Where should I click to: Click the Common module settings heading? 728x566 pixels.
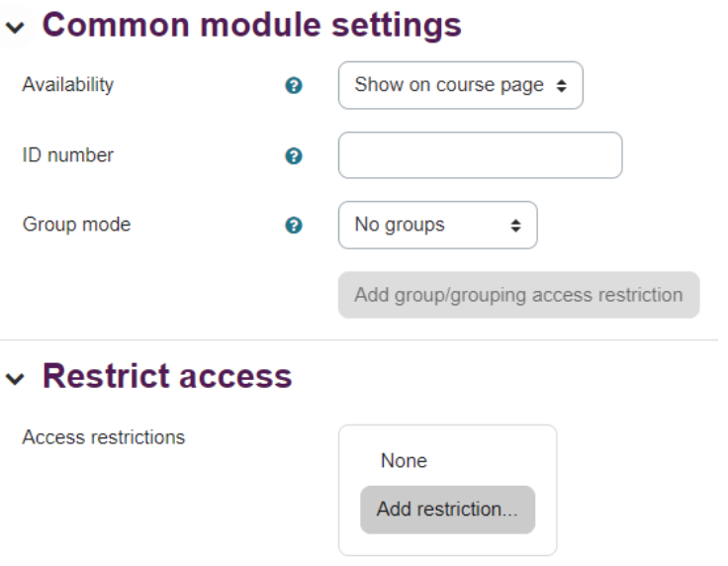[251, 25]
